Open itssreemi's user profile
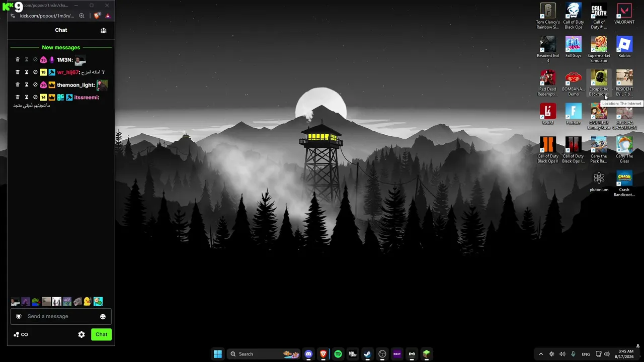Image resolution: width=644 pixels, height=362 pixels. 87,98
